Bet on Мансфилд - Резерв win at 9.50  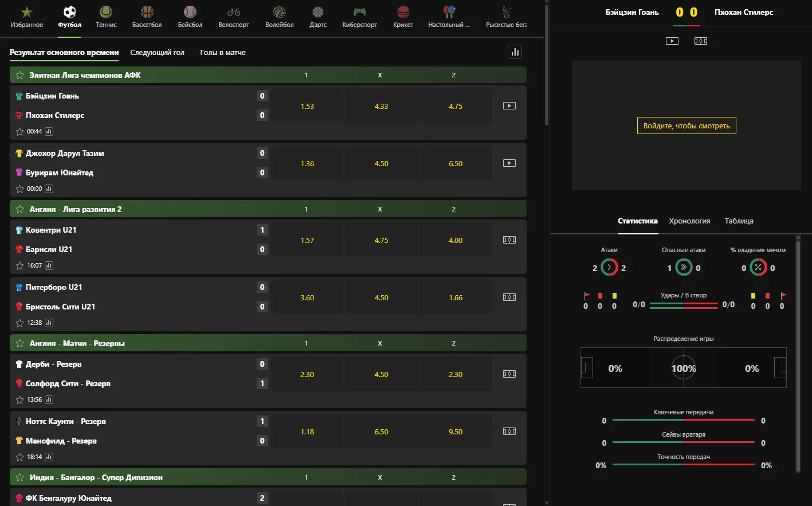456,432
